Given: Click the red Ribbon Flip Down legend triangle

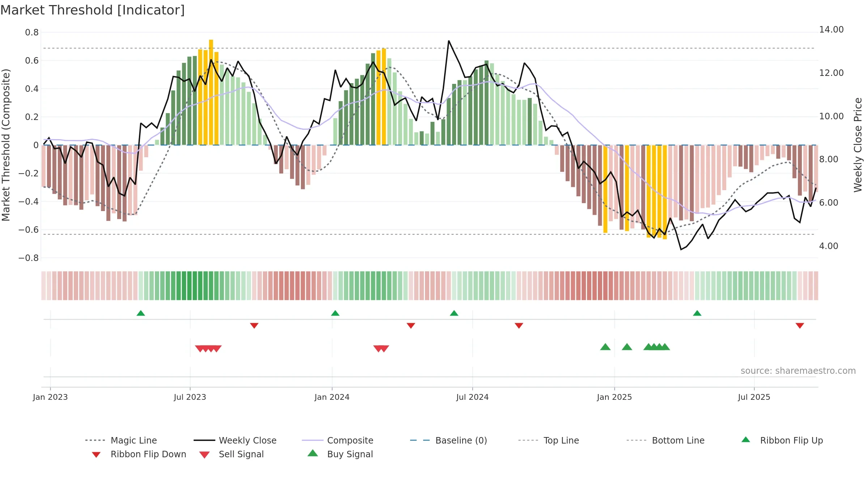Looking at the screenshot, I should pyautogui.click(x=96, y=455).
